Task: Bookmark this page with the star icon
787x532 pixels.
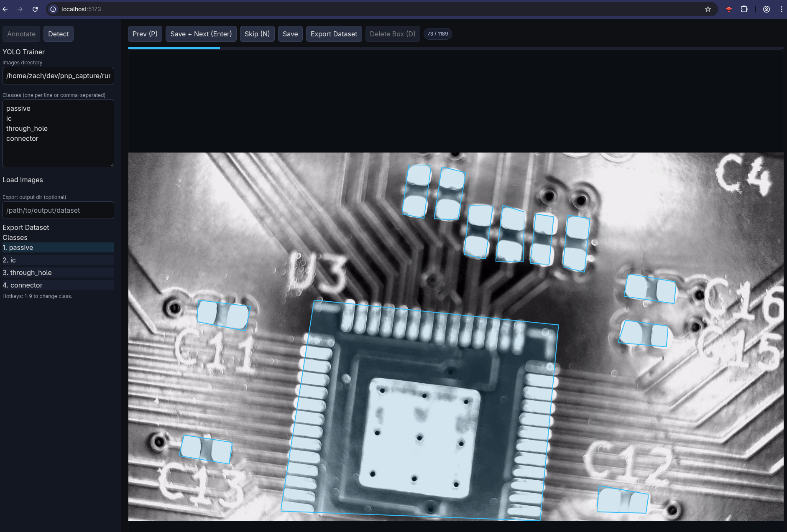Action: (708, 9)
